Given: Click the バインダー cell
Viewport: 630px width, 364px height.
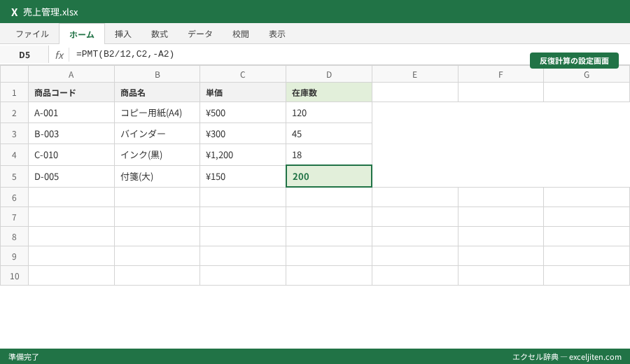Looking at the screenshot, I should point(157,134).
